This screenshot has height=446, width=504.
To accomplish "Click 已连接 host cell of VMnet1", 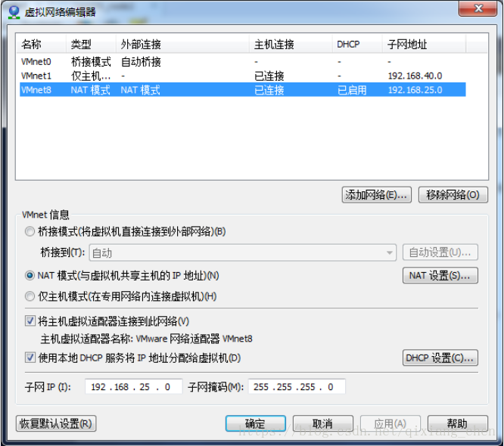I will (269, 76).
